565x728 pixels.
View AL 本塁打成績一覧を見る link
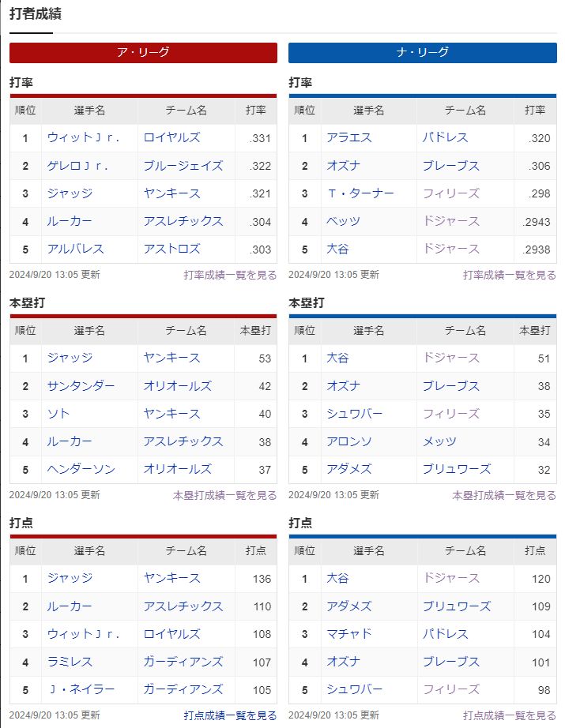coord(225,495)
